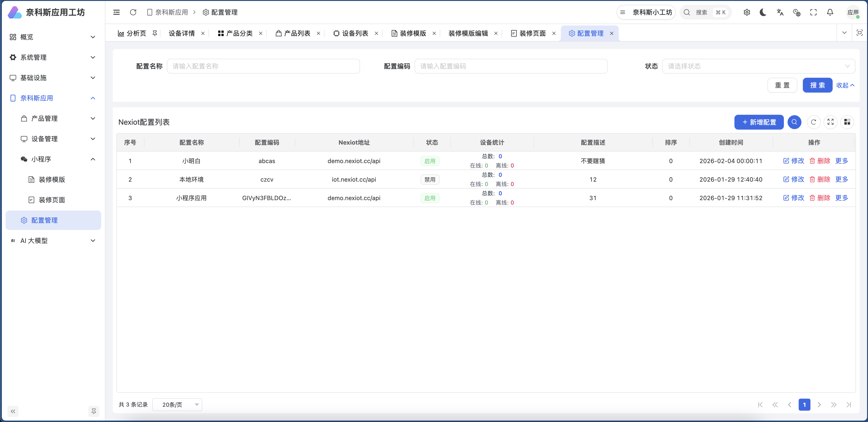868x422 pixels.
Task: Open table column settings grid icon
Action: click(847, 122)
